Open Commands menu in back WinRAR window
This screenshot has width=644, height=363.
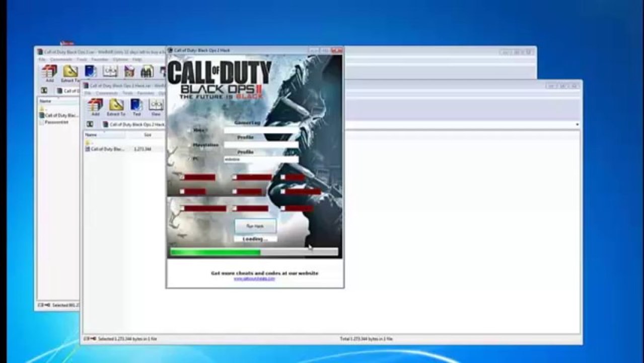point(61,59)
